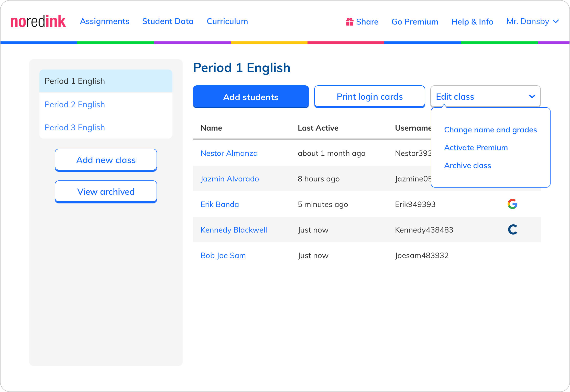Go to the Student Data tab
Screen dimensions: 570x392
point(168,21)
